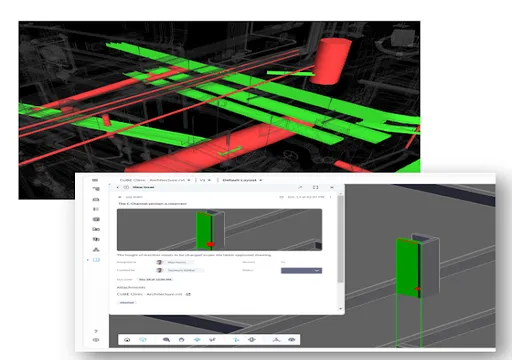
Task: Open the highlighted blue Issues icon in sidebar
Action: pyautogui.click(x=96, y=260)
